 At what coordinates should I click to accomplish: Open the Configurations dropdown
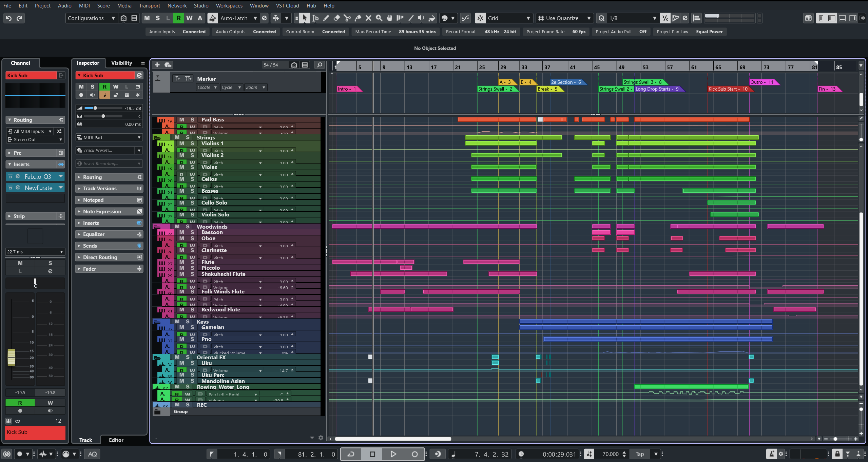[x=91, y=18]
